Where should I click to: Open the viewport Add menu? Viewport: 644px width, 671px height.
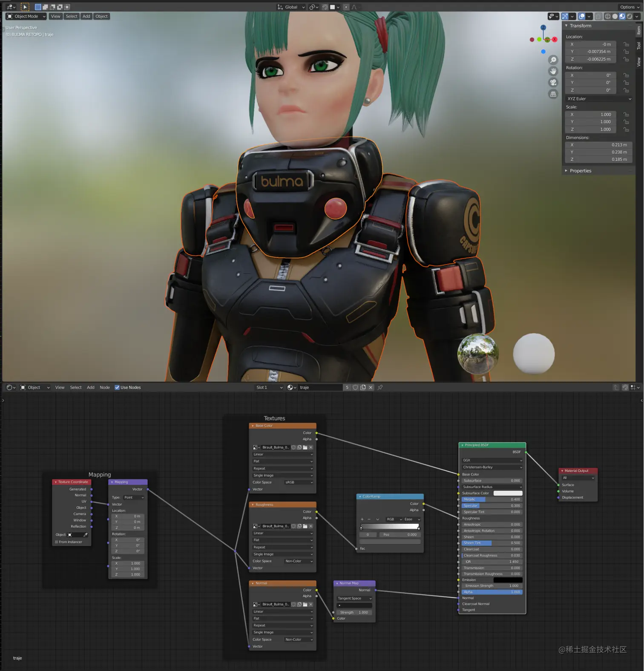coord(86,16)
